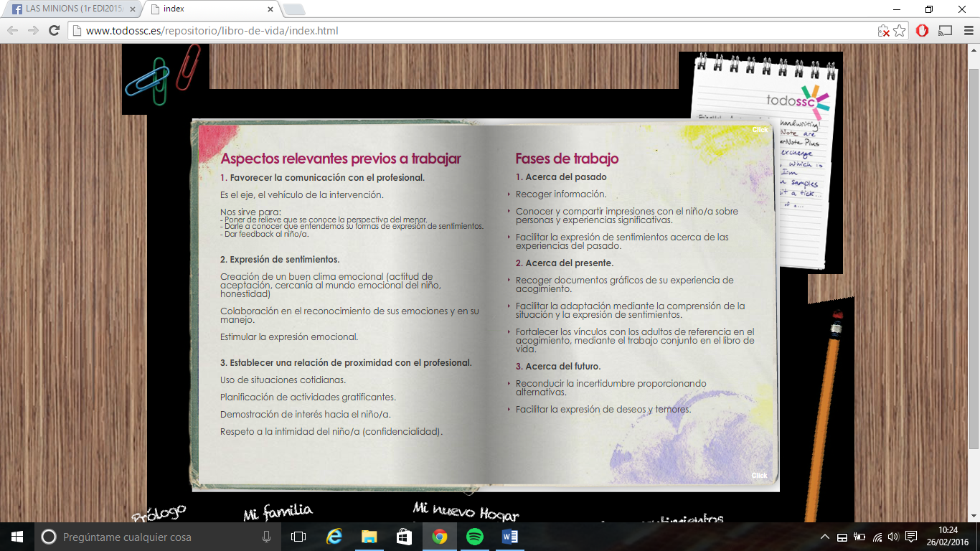Open the Wi-Fi network tray icon
This screenshot has width=980, height=551.
point(877,537)
